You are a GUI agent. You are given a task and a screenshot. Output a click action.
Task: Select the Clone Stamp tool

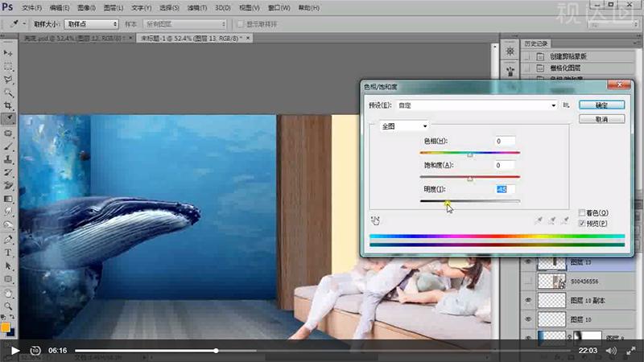tap(8, 159)
